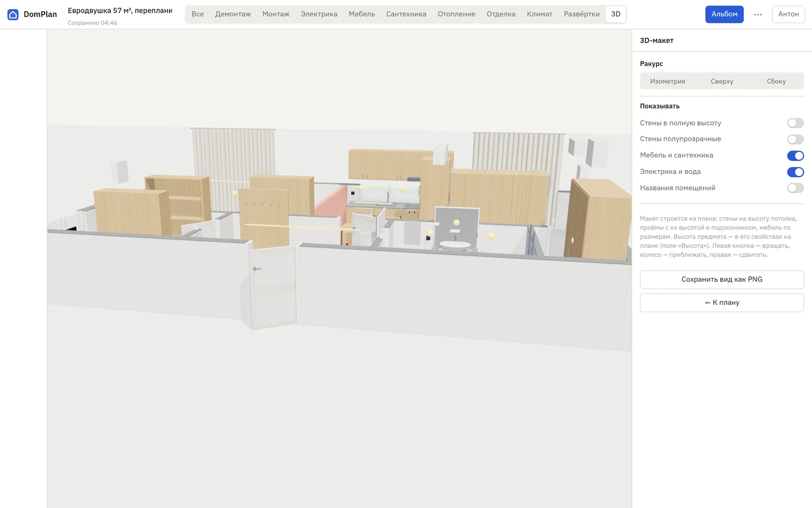Select the 'Монтаж' tab
This screenshot has height=508, width=812.
(276, 14)
